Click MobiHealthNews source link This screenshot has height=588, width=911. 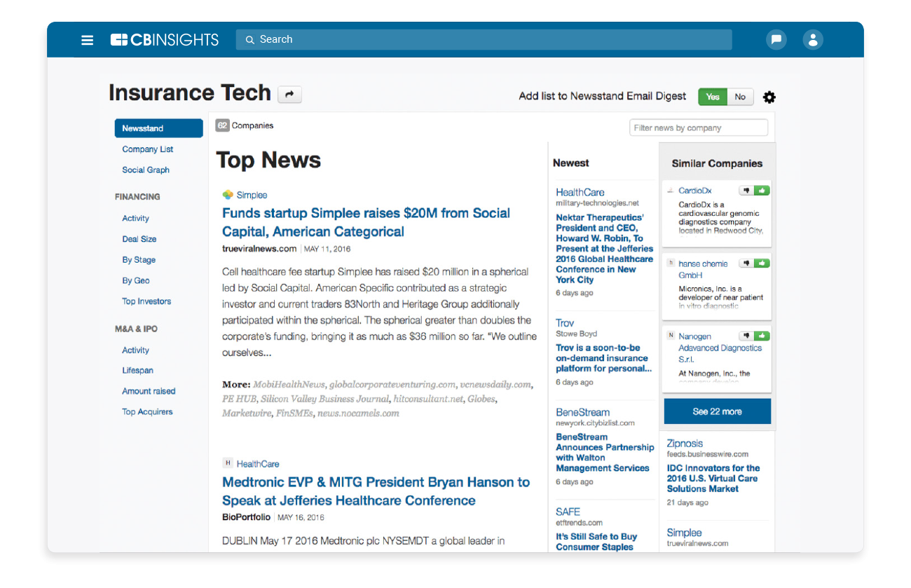click(289, 385)
